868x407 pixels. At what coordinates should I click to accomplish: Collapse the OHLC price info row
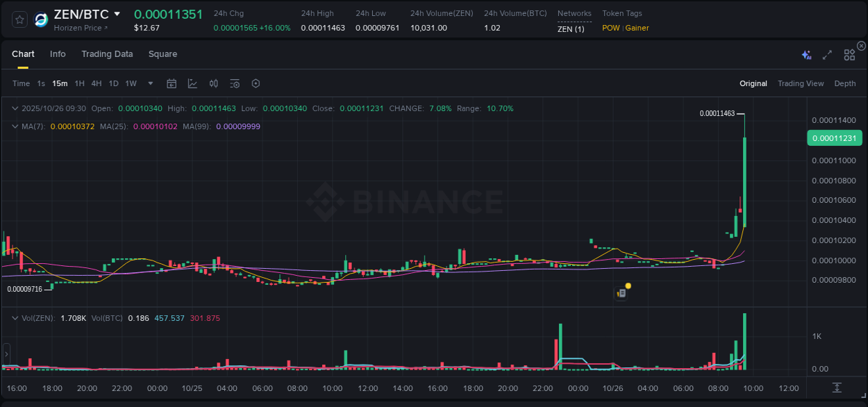point(15,108)
